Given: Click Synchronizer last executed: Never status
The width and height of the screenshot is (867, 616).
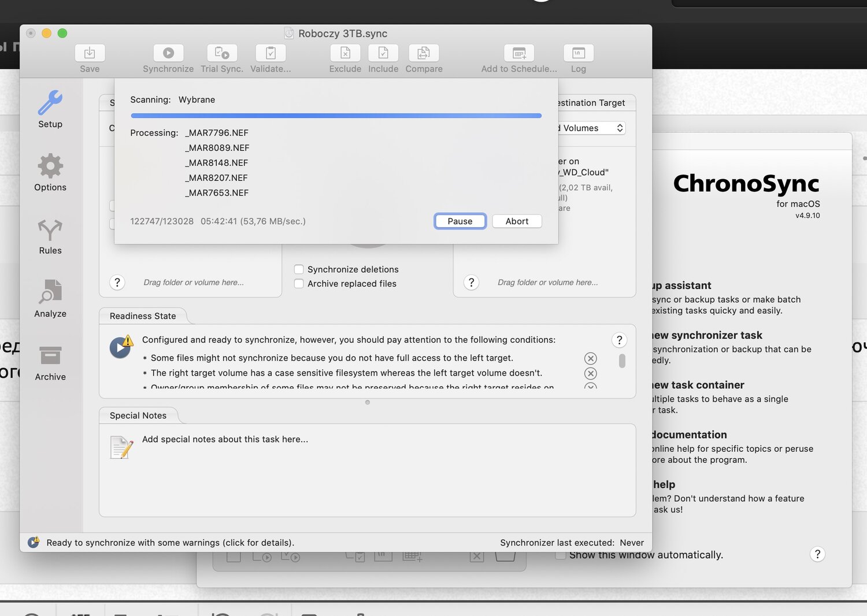Looking at the screenshot, I should click(572, 543).
